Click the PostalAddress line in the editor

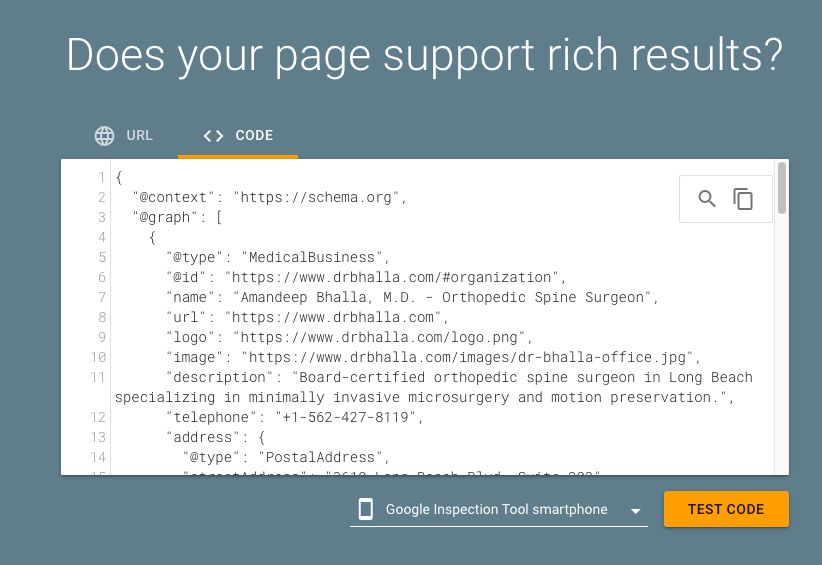coord(286,457)
